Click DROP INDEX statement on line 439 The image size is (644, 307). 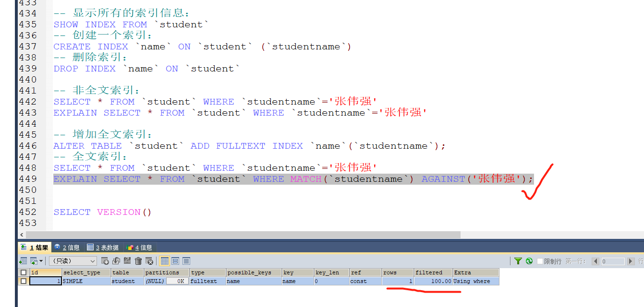click(146, 69)
